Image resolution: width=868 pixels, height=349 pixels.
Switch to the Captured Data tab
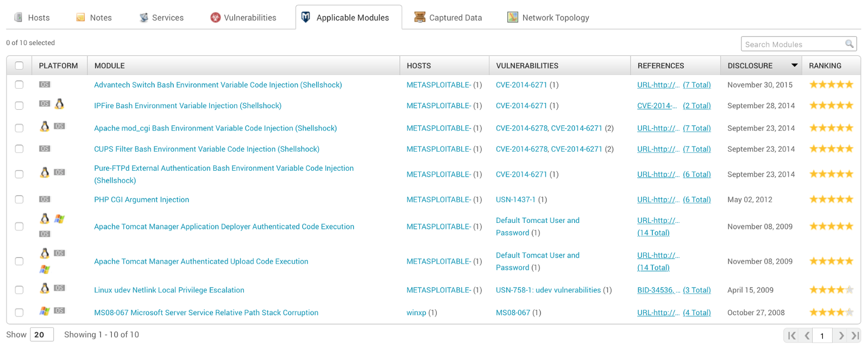448,17
